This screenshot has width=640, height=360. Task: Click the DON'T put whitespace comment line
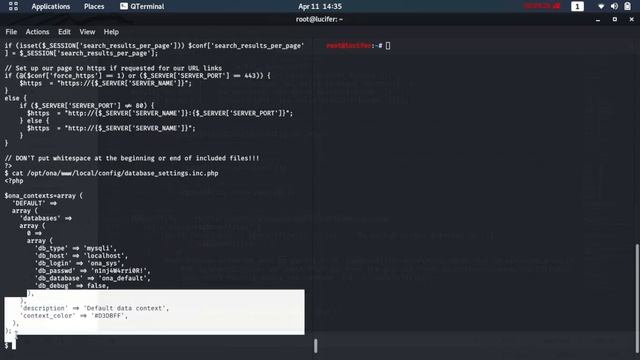point(132,158)
